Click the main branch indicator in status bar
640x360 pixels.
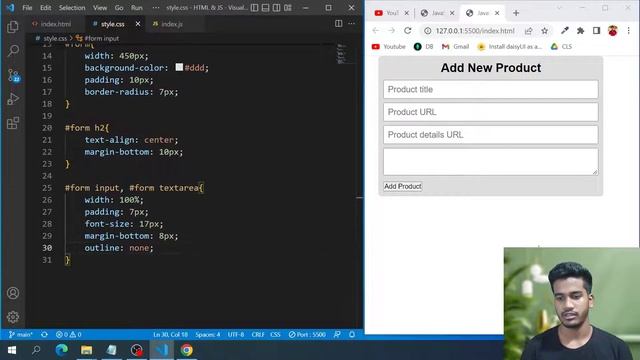(20, 334)
